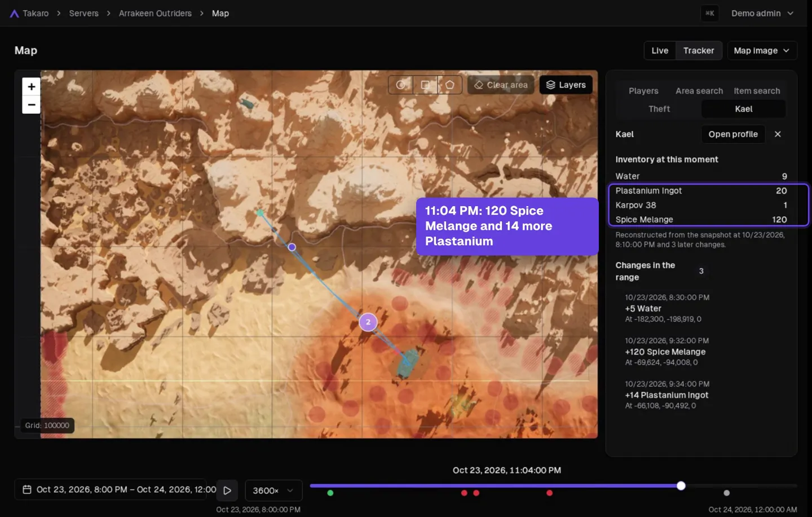Jump to the red event dot nearest the slider handle
The width and height of the screenshot is (812, 517).
tap(550, 493)
